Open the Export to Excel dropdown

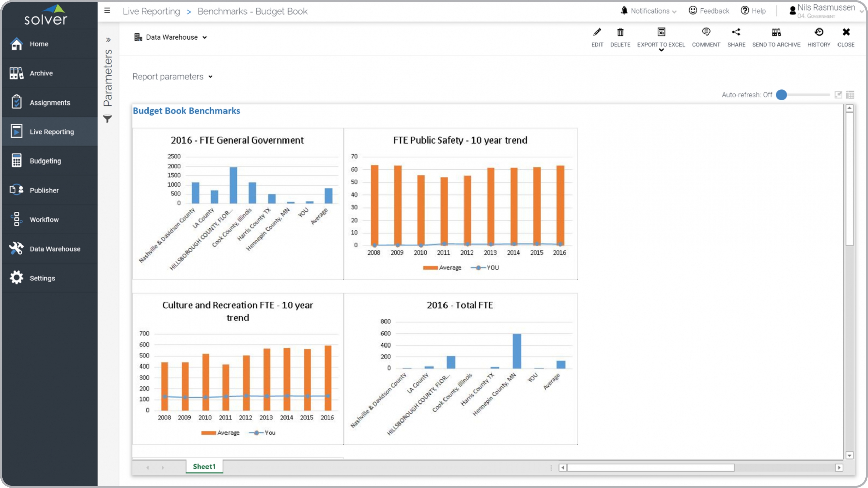tap(661, 50)
